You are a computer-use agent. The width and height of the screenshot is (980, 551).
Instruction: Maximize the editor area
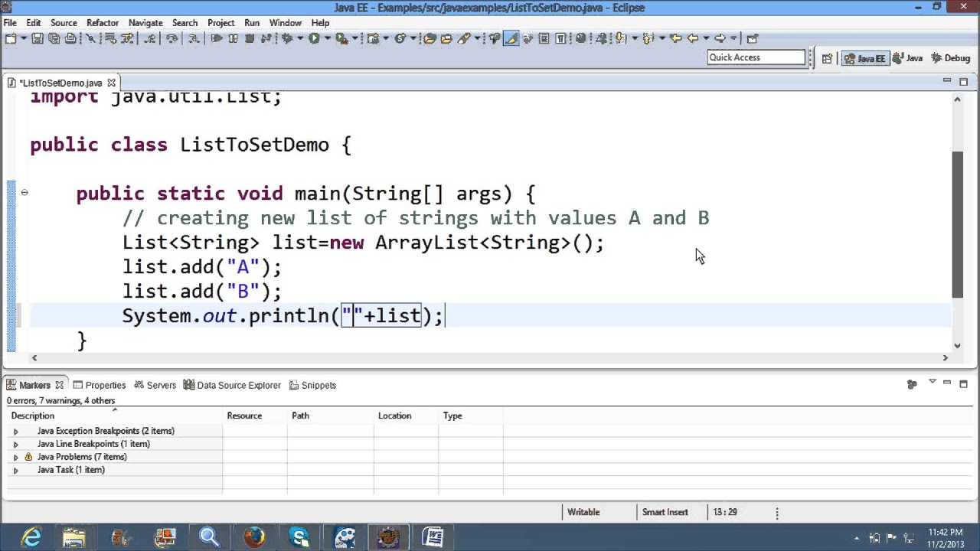click(x=963, y=81)
